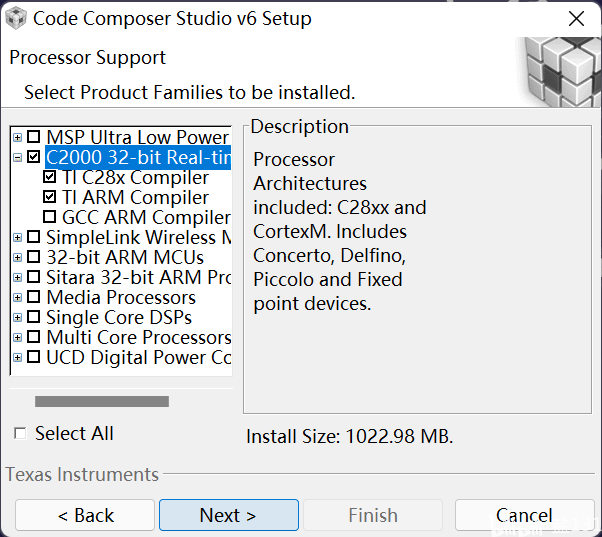Expand the MSP Ultra Low Power node
This screenshot has width=602, height=537.
pyautogui.click(x=18, y=137)
